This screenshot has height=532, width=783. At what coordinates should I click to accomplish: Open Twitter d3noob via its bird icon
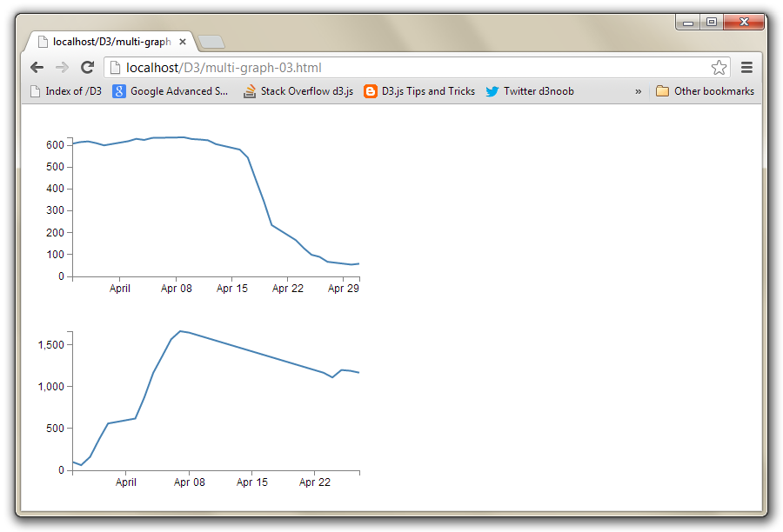492,90
